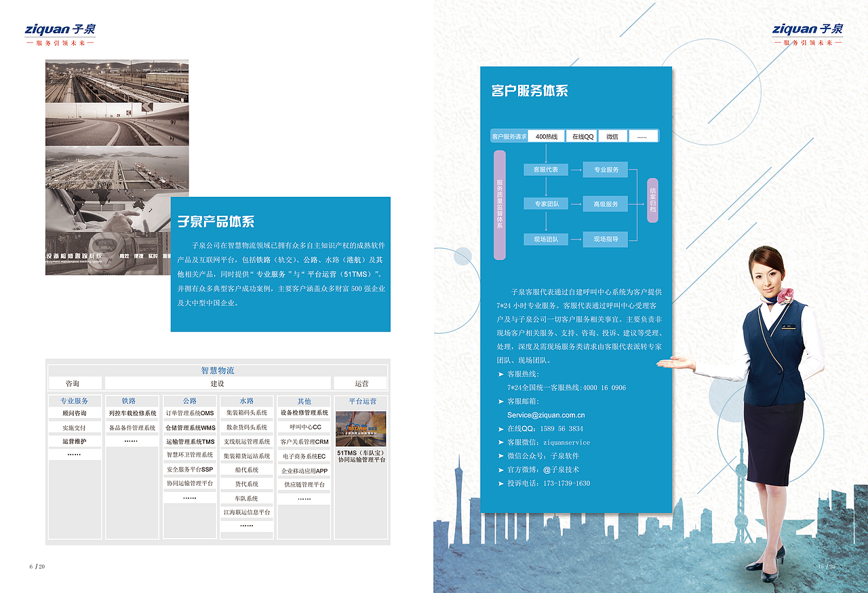
Task: Click the 散杂货码头系统 cell
Action: click(247, 427)
